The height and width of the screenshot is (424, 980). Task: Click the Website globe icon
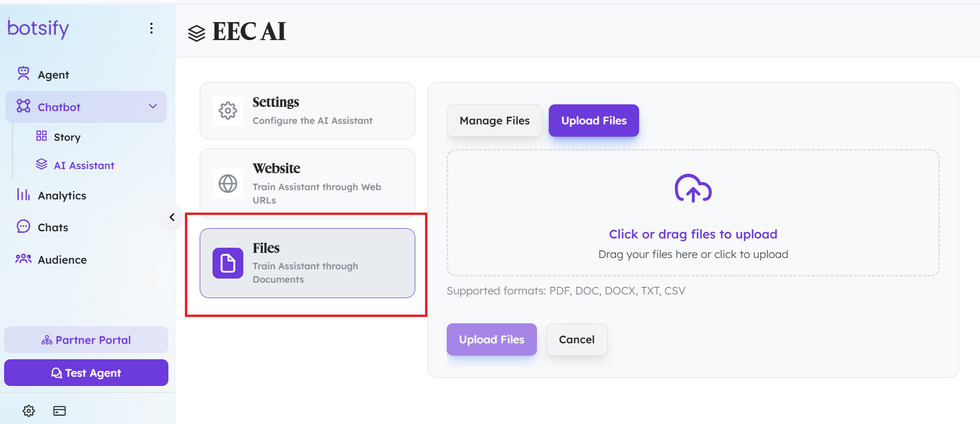pos(228,183)
